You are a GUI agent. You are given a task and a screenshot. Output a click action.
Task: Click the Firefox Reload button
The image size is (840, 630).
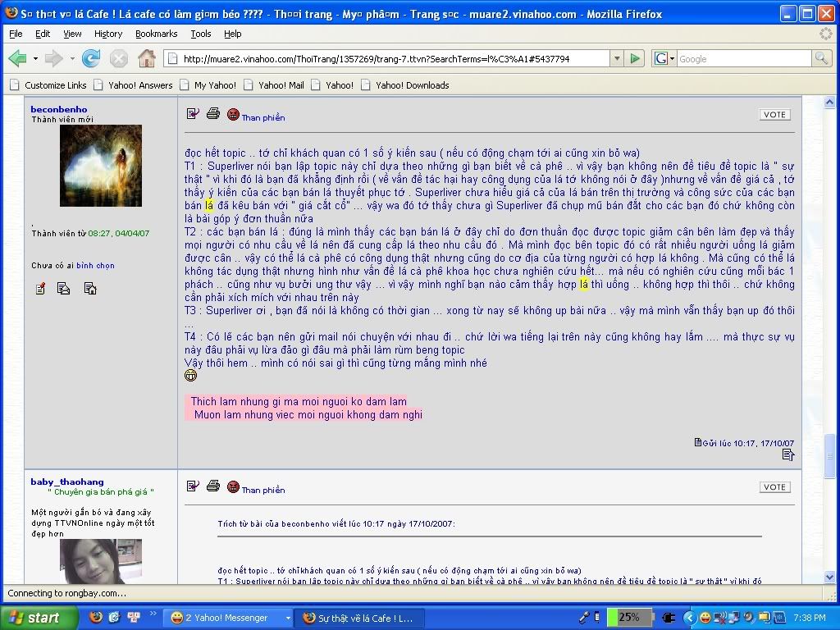(91, 58)
